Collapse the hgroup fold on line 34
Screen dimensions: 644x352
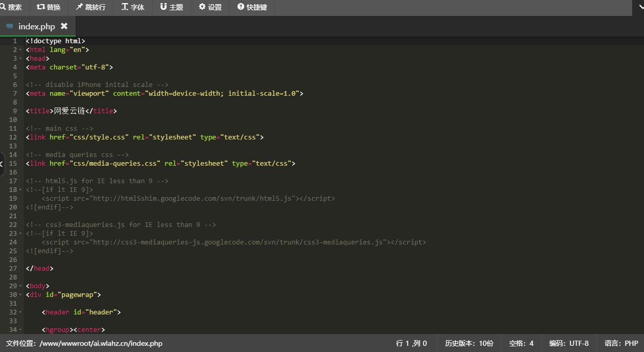pos(21,330)
